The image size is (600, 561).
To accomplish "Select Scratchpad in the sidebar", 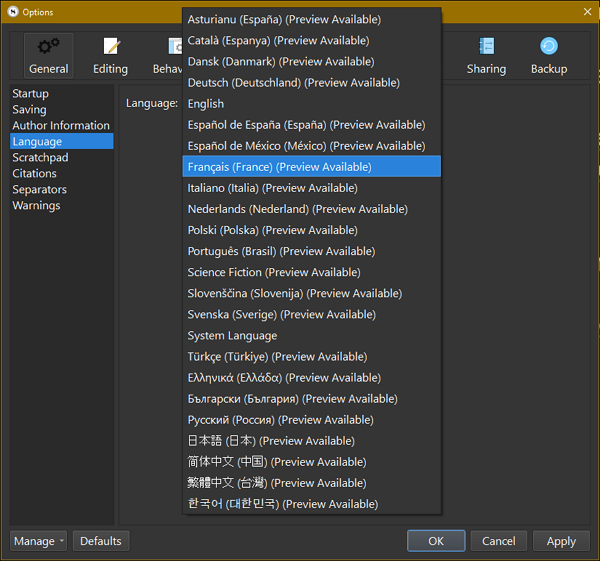I will click(x=62, y=157).
